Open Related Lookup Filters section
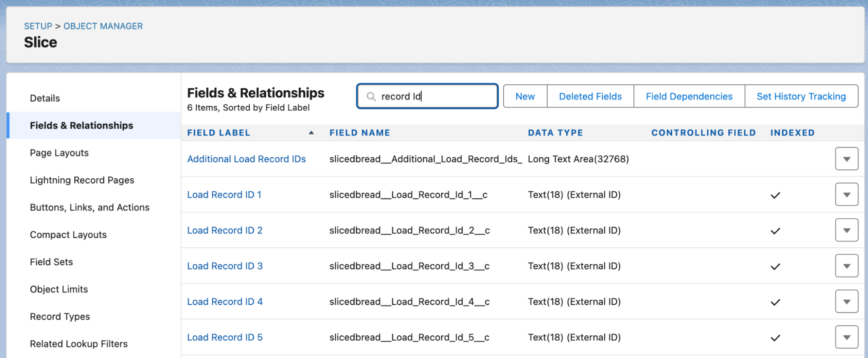 [x=79, y=344]
